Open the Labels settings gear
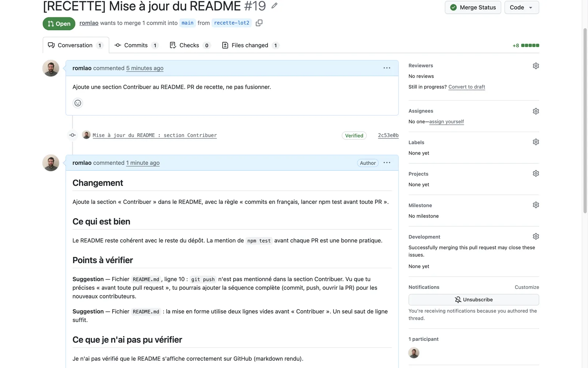The width and height of the screenshot is (588, 368). click(x=536, y=142)
